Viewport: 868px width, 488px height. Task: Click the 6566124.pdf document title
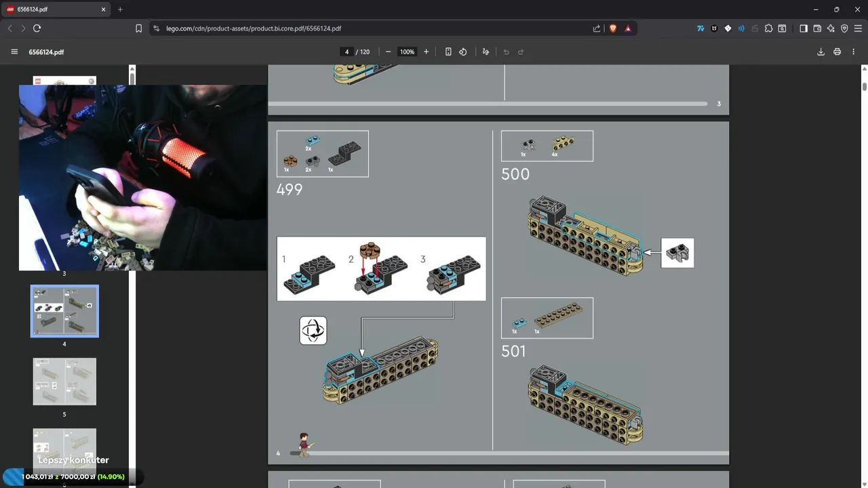46,52
